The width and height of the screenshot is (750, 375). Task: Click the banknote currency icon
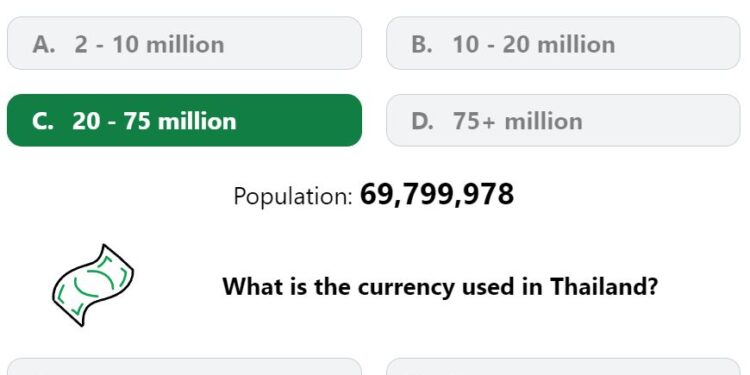coord(93,286)
